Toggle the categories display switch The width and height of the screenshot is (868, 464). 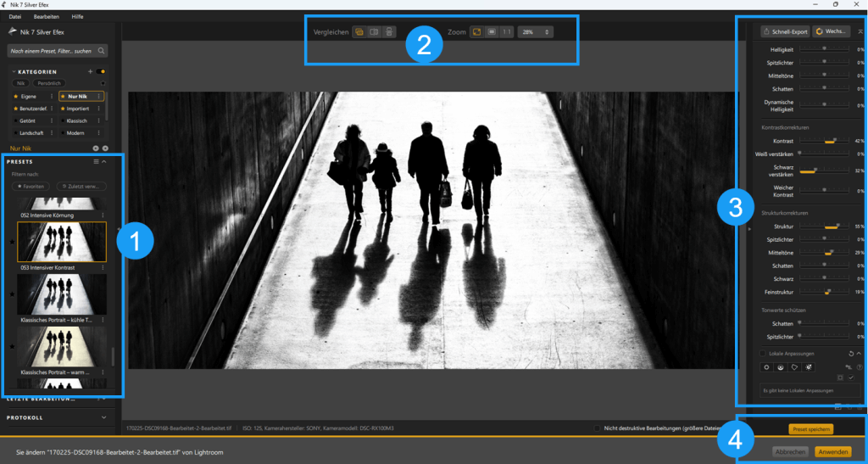(101, 71)
